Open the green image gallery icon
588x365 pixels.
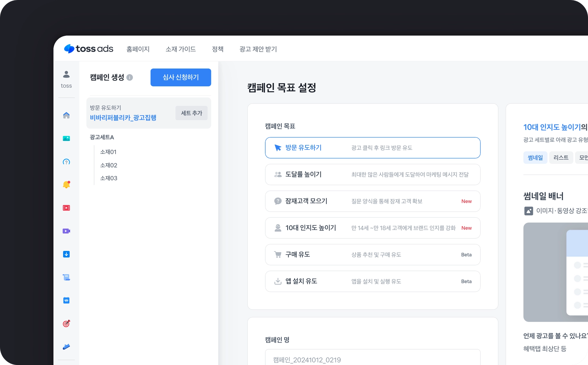(66, 139)
